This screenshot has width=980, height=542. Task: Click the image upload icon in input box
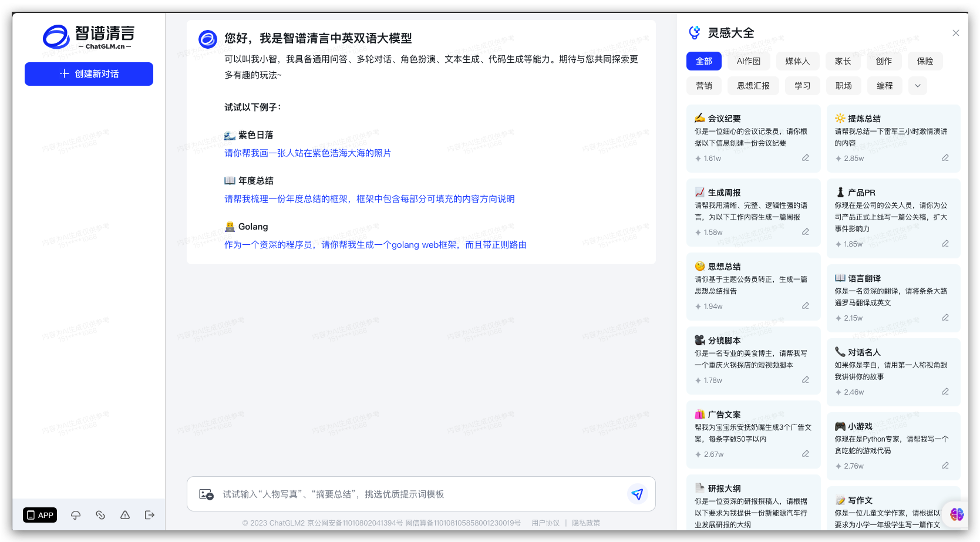(206, 494)
